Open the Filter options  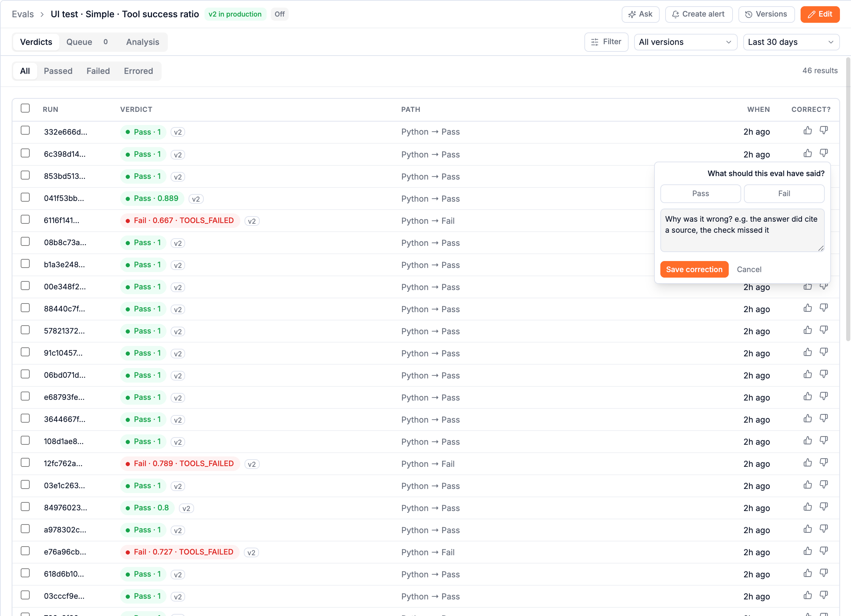[x=606, y=42]
